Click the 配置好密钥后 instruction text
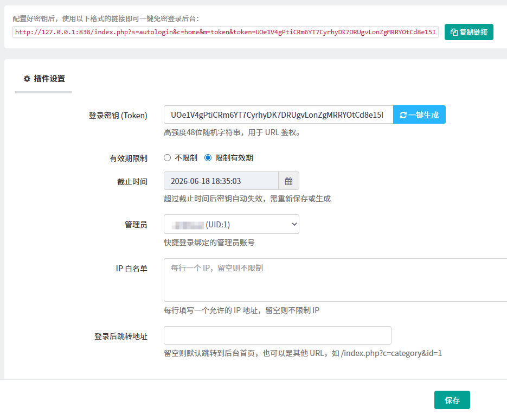The height and width of the screenshot is (420, 507). click(x=106, y=19)
